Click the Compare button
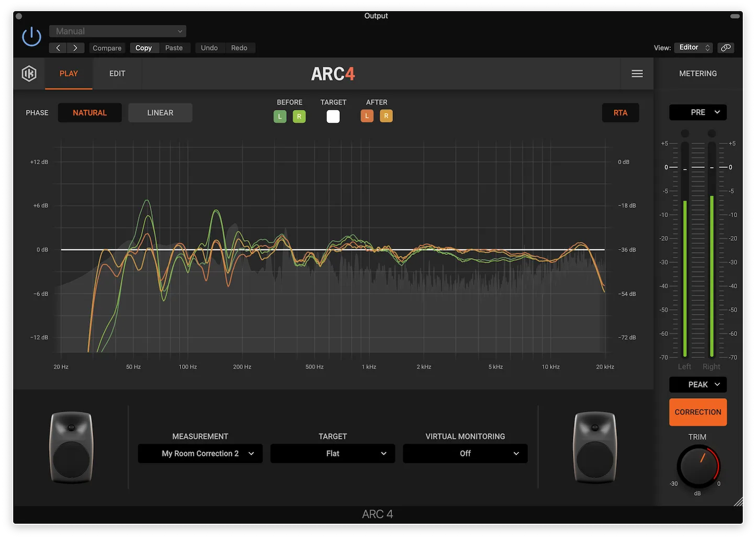 pyautogui.click(x=107, y=48)
